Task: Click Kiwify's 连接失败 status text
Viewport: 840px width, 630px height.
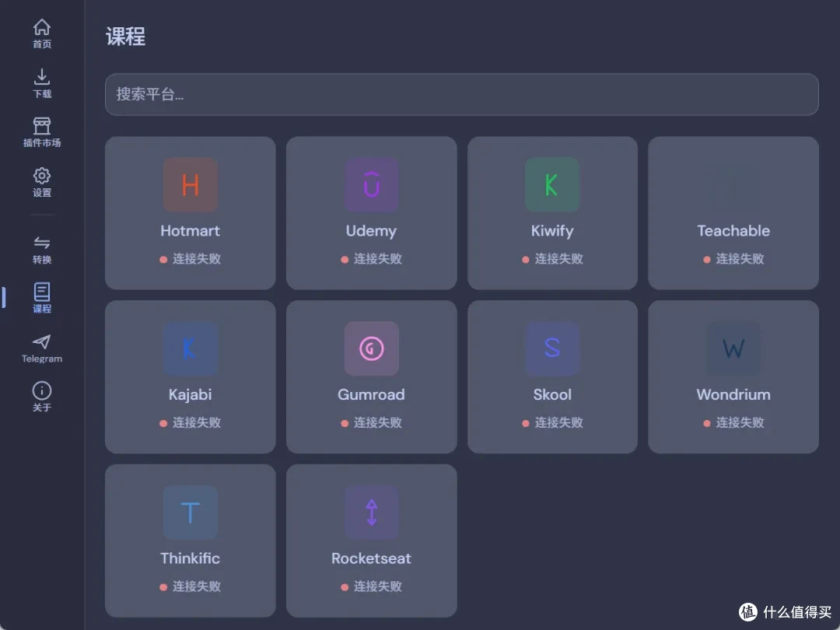Action: click(558, 259)
